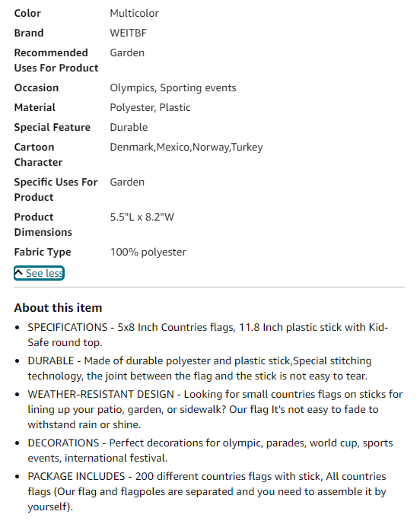Click the WEATHER-RESISTANT DESIGN bullet text
The height and width of the screenshot is (524, 420).
pyautogui.click(x=215, y=409)
